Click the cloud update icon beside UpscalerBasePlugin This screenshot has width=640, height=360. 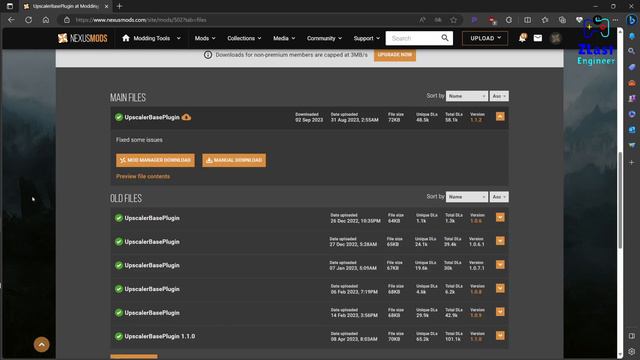(x=186, y=117)
